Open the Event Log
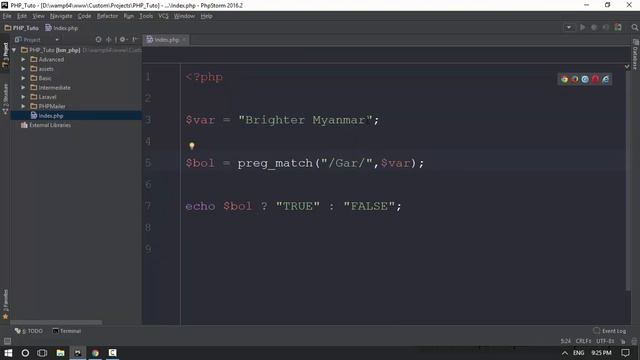This screenshot has width=640, height=360. coord(609,331)
